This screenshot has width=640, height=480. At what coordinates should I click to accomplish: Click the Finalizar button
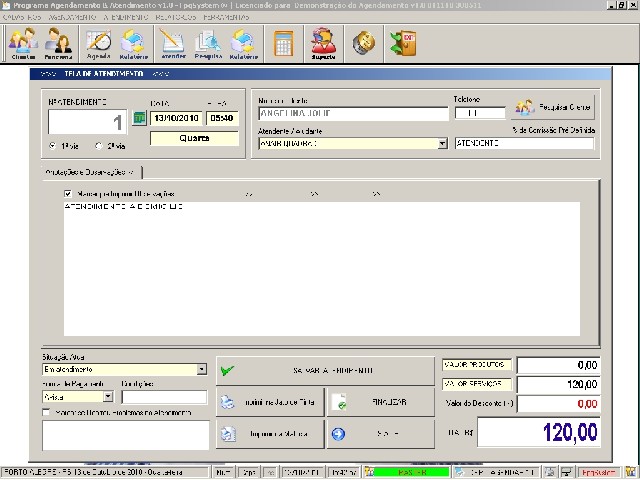point(381,402)
